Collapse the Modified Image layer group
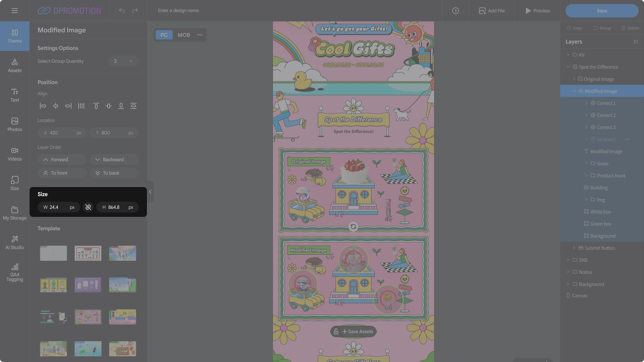The width and height of the screenshot is (644, 362). [574, 91]
